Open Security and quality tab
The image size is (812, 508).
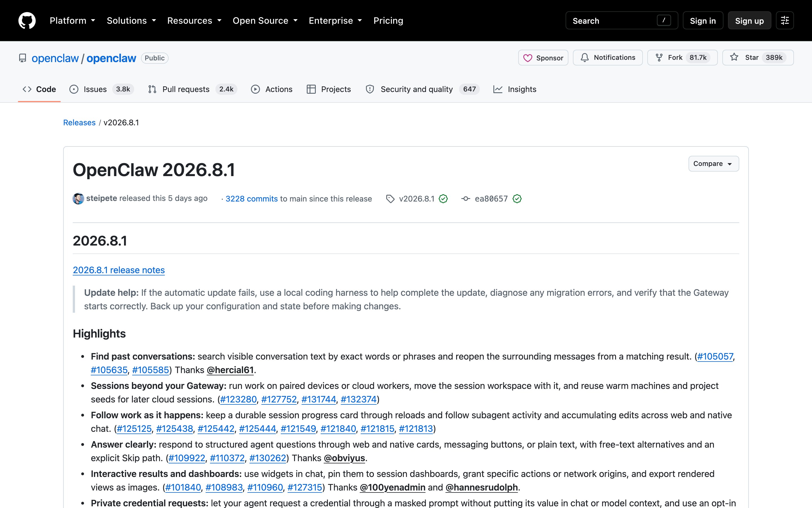pos(422,89)
